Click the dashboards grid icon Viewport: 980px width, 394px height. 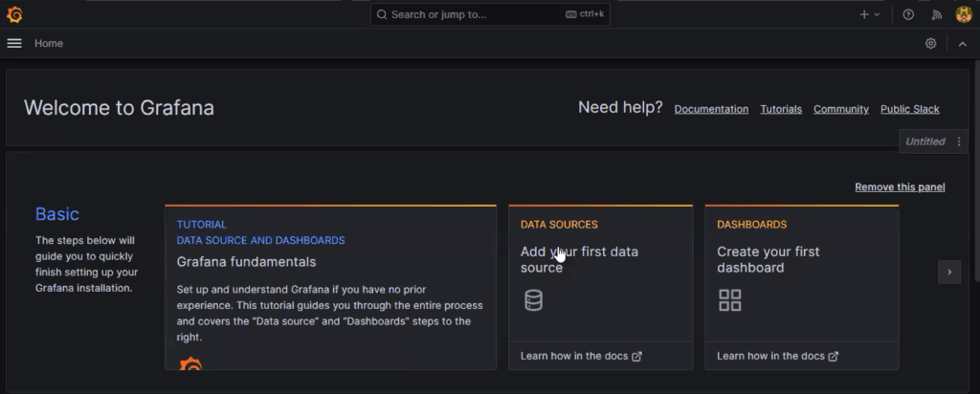729,300
